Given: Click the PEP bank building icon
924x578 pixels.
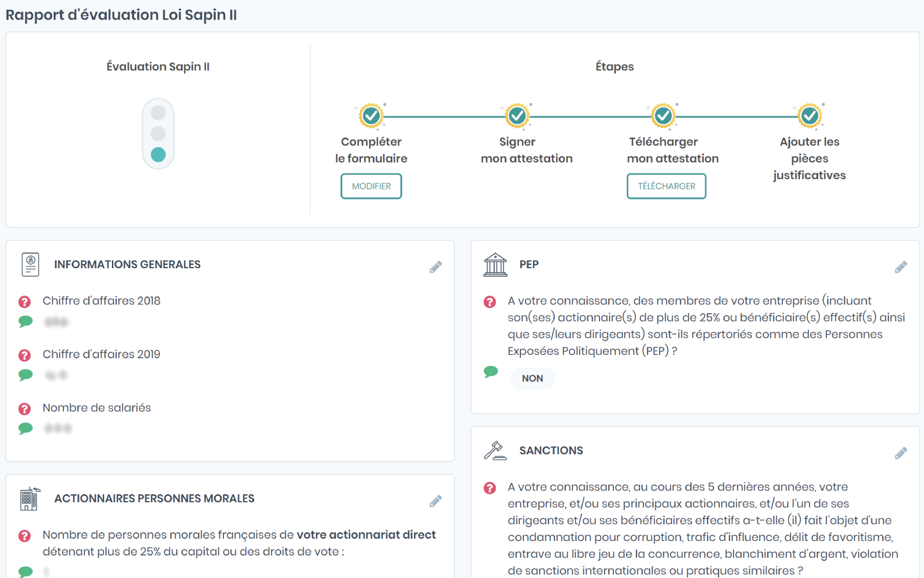Looking at the screenshot, I should 495,264.
